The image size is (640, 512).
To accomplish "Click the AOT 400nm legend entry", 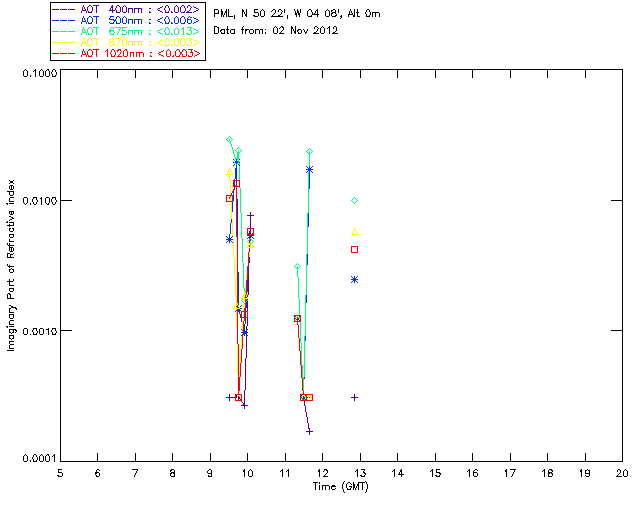I will [127, 9].
